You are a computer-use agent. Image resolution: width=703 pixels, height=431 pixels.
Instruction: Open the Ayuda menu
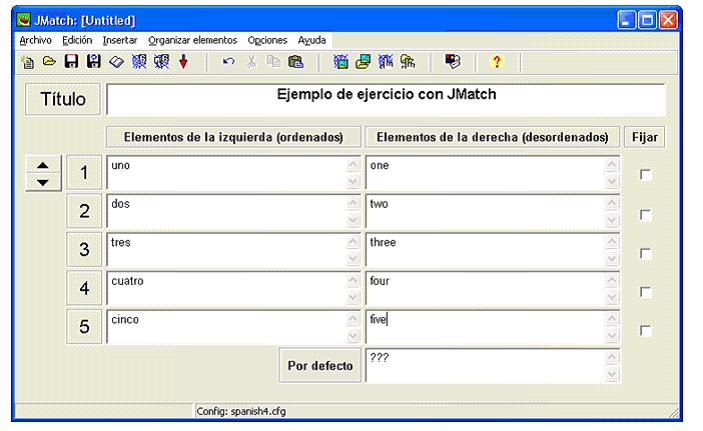pos(312,40)
